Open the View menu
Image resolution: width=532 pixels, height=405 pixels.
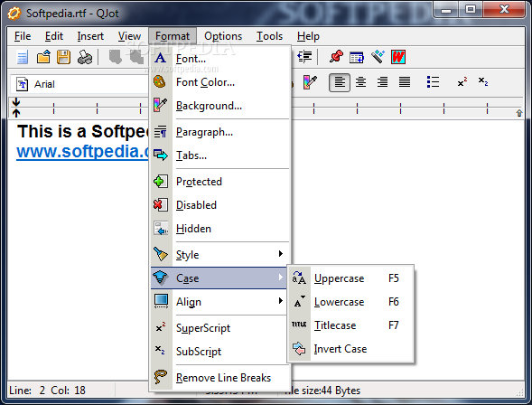(x=129, y=36)
